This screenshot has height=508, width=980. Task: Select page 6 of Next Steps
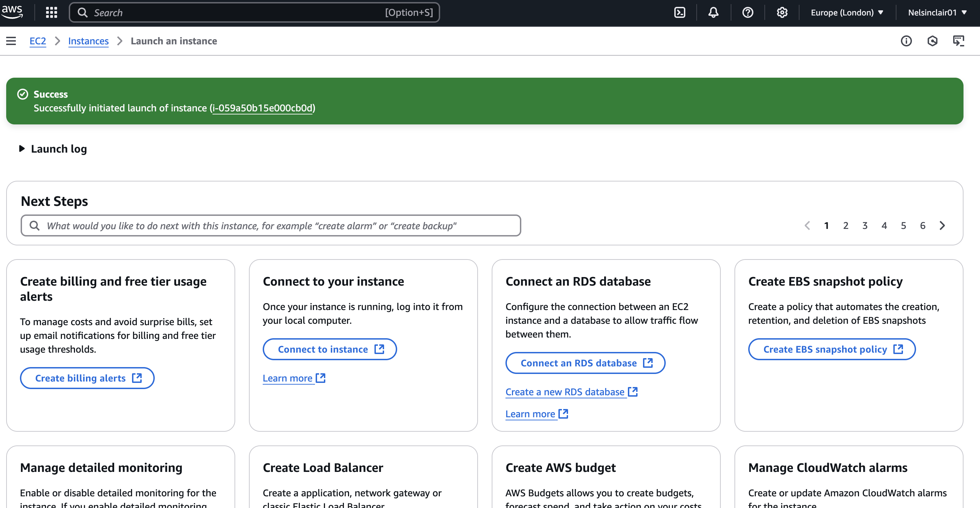click(x=923, y=225)
